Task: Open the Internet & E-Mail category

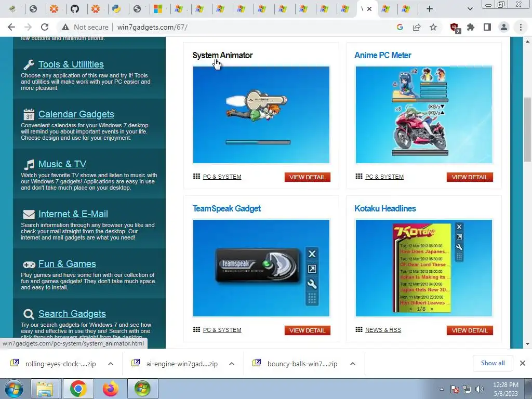Action: [x=73, y=214]
